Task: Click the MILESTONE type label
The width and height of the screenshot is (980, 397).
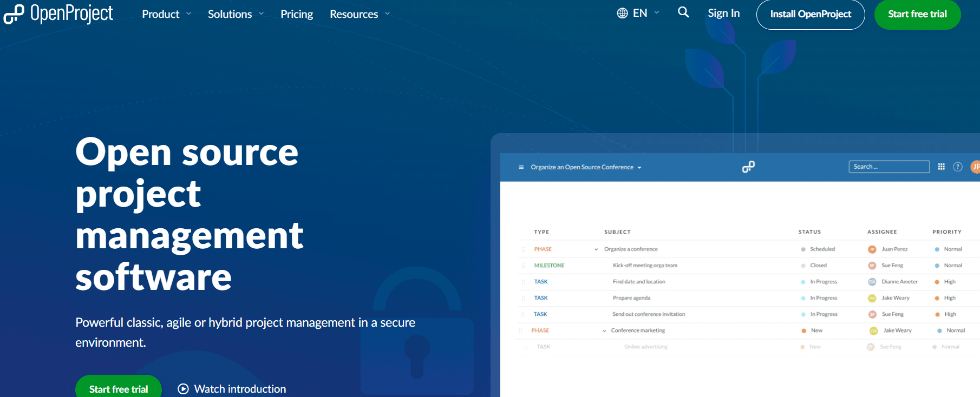Action: 549,266
